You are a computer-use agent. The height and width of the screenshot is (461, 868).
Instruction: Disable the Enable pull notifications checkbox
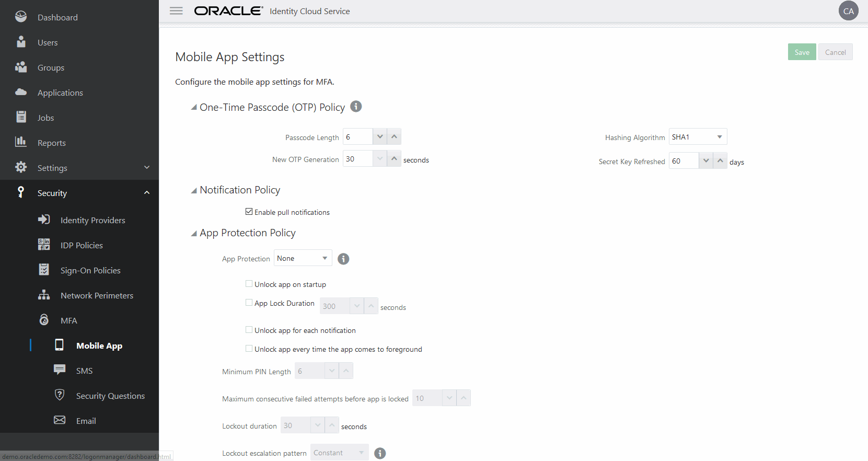pyautogui.click(x=249, y=212)
